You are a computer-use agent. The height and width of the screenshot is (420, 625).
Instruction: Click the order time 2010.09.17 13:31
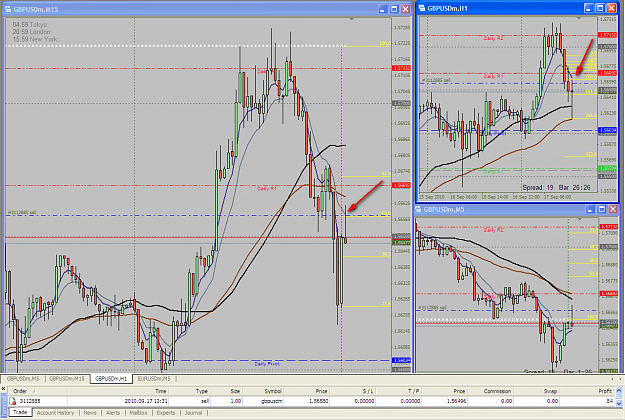pyautogui.click(x=146, y=401)
